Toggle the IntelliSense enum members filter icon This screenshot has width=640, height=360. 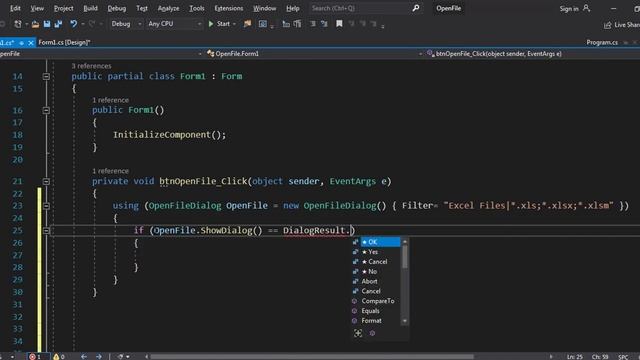[358, 333]
